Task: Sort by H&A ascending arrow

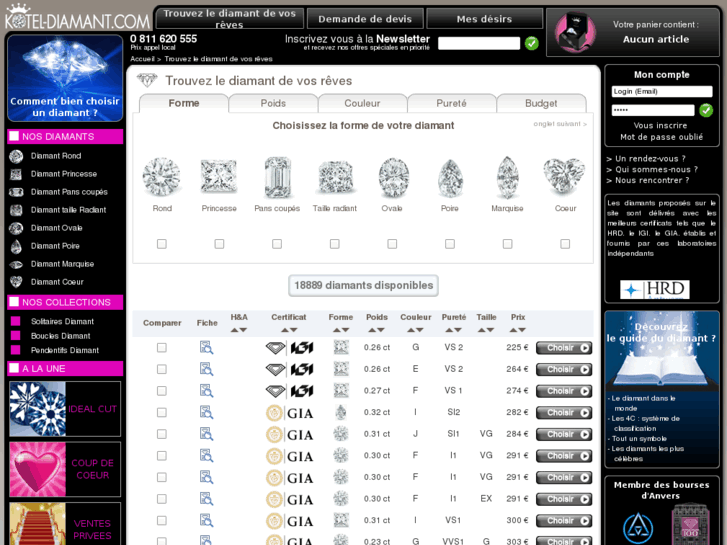Action: click(235, 330)
